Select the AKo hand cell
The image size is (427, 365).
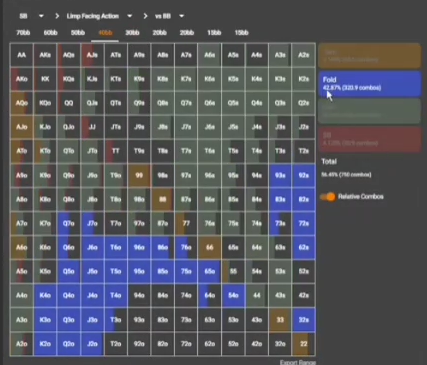tap(22, 79)
